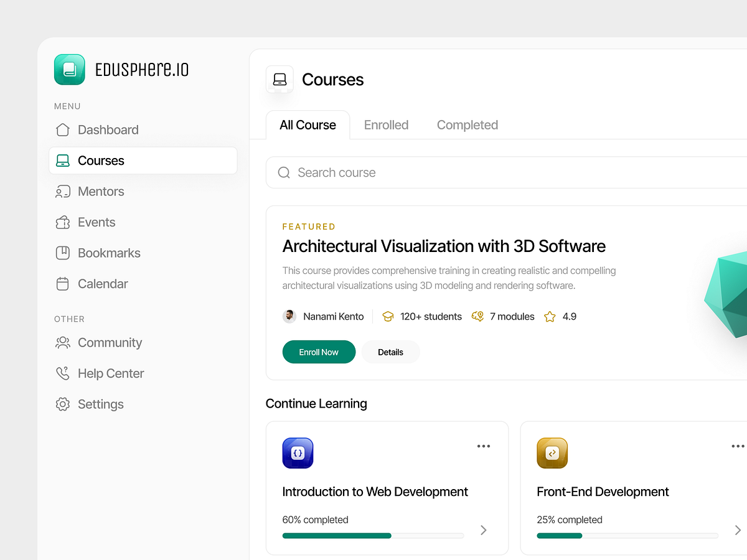Click the Nanami Kento instructor name
The height and width of the screenshot is (560, 747).
point(334,317)
